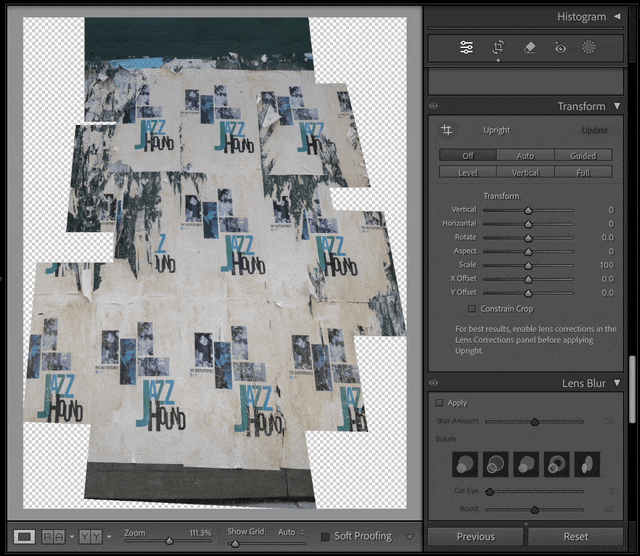Set Upright mode to Full

[583, 172]
